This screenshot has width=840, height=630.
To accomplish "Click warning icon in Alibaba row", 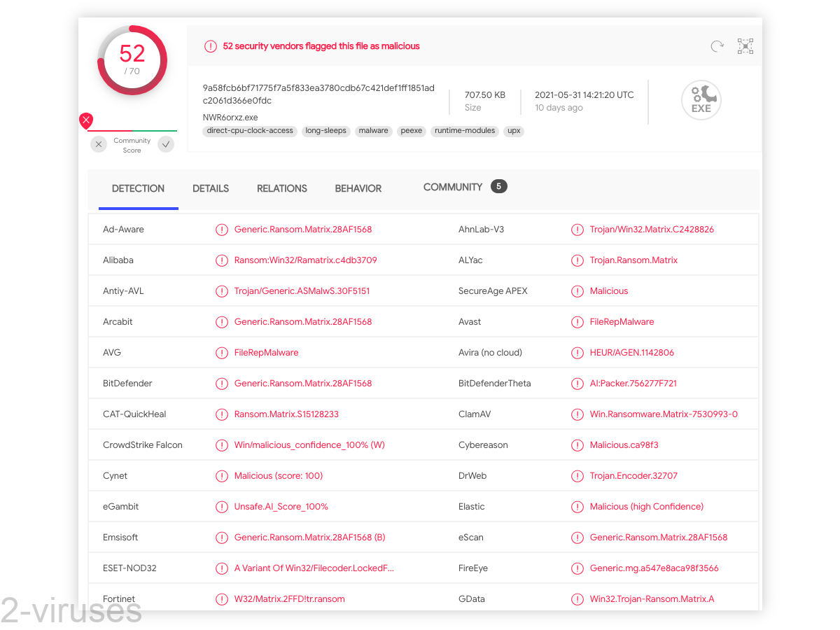I will click(222, 260).
